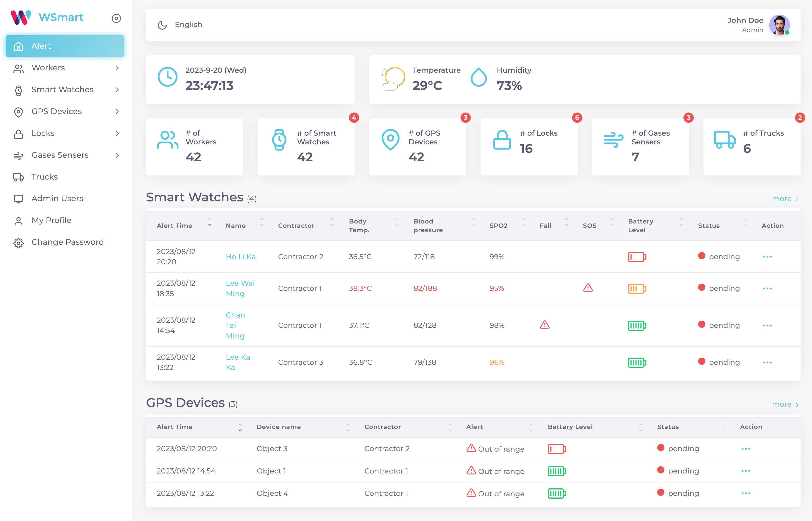The image size is (812, 521).
Task: Switch to dark mode moon icon
Action: tap(162, 25)
